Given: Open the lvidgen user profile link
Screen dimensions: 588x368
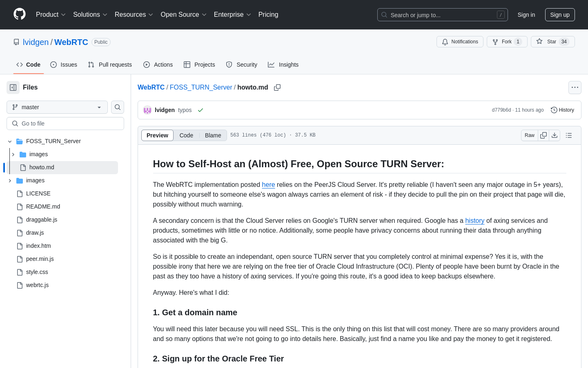Looking at the screenshot, I should tap(36, 42).
